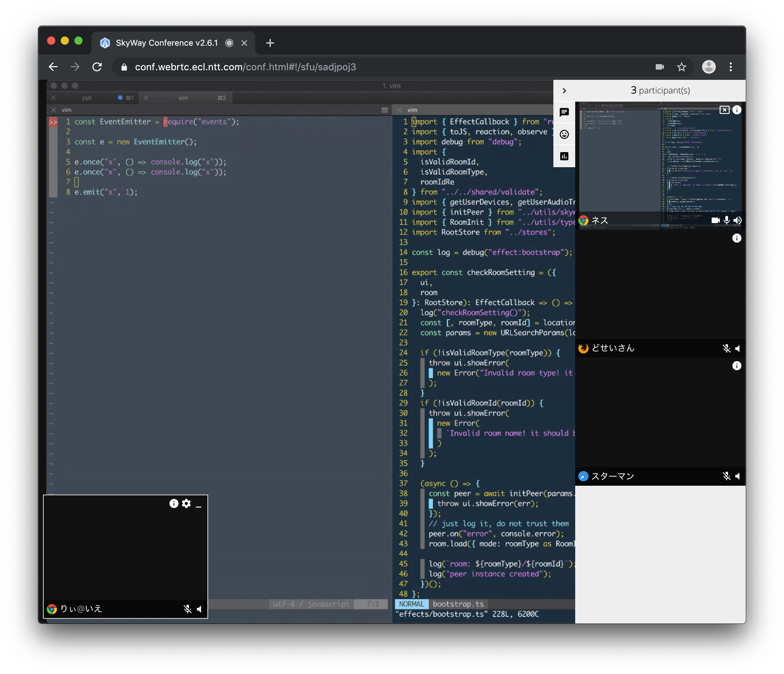Image resolution: width=784 pixels, height=674 pixels.
Task: Open the stats chart icon
Action: coord(564,156)
